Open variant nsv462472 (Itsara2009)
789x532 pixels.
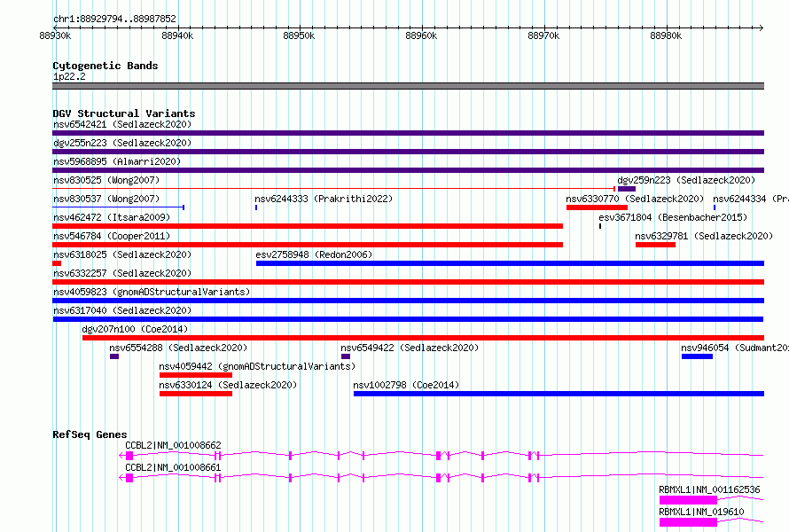click(112, 217)
